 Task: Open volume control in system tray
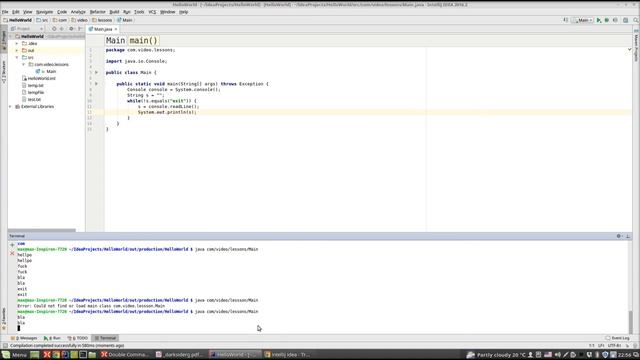558,355
